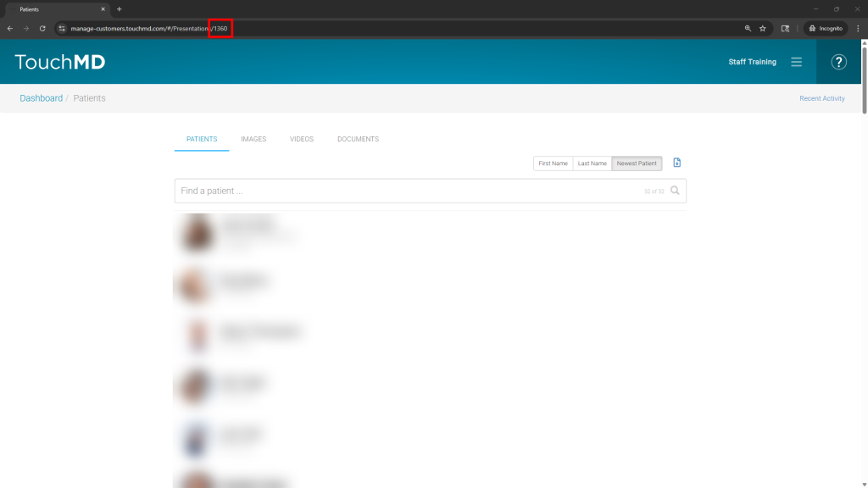Viewport: 868px width, 488px height.
Task: Sort by Newest Patient
Action: [636, 164]
